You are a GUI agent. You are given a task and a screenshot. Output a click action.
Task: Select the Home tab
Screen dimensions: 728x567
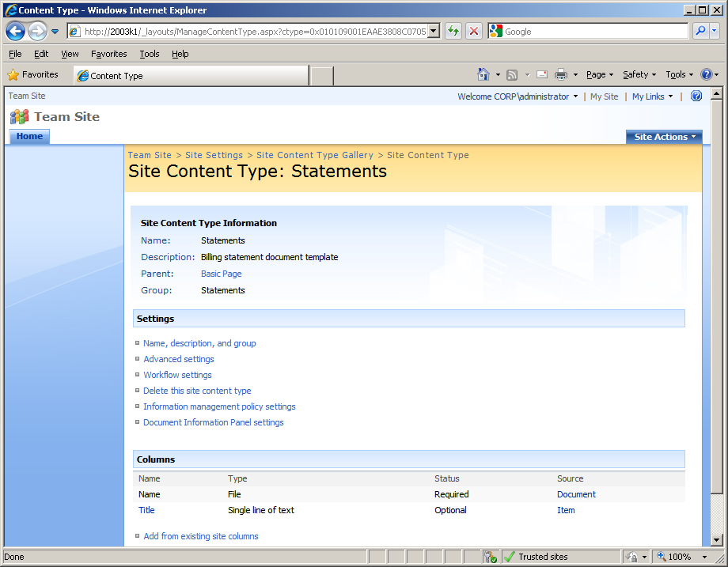(x=29, y=136)
